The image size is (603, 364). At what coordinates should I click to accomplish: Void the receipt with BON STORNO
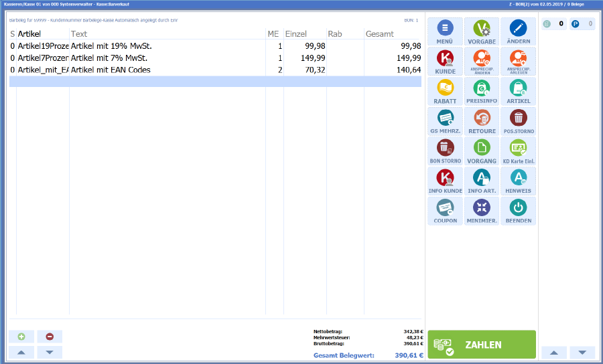pyautogui.click(x=446, y=151)
